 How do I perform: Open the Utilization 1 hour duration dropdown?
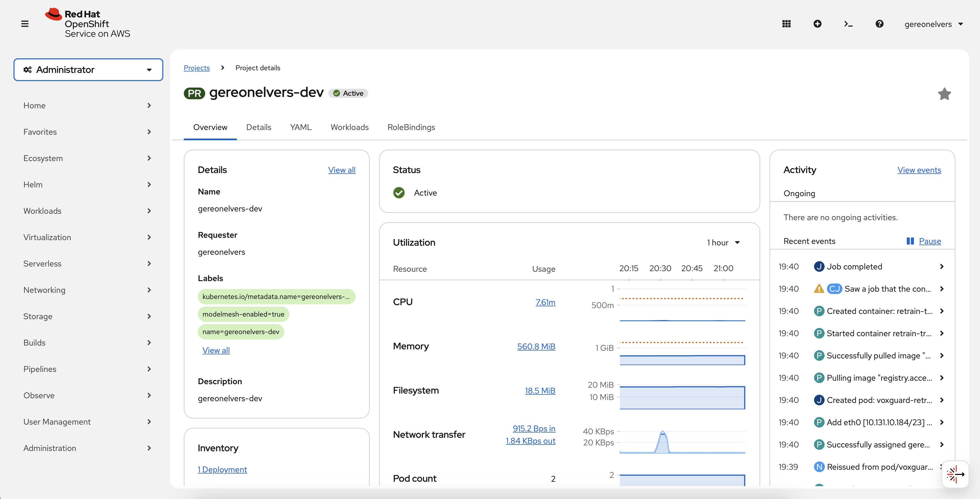(x=723, y=242)
